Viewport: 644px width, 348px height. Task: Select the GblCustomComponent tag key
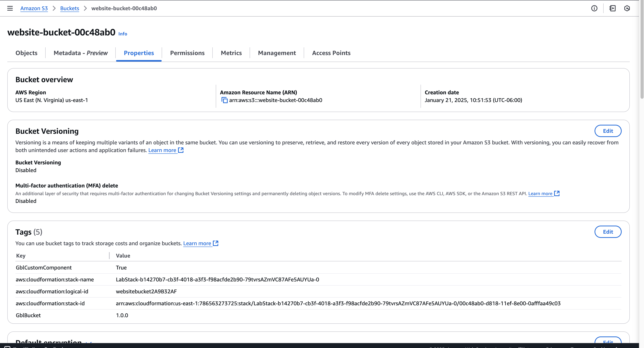(44, 268)
